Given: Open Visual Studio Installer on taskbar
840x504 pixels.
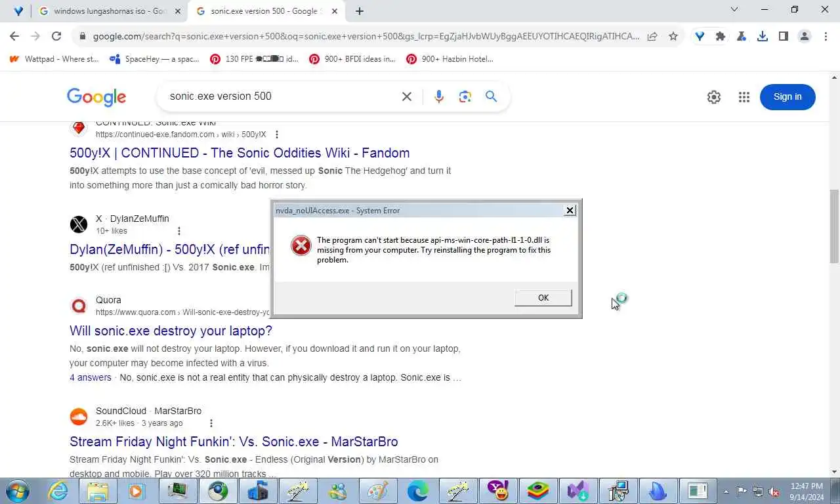Looking at the screenshot, I should [578, 491].
